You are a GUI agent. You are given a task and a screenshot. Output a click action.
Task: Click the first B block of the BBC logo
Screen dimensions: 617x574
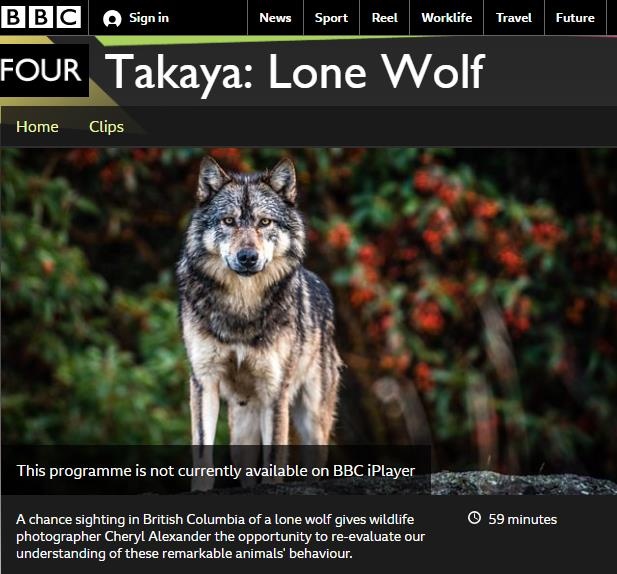(13, 17)
